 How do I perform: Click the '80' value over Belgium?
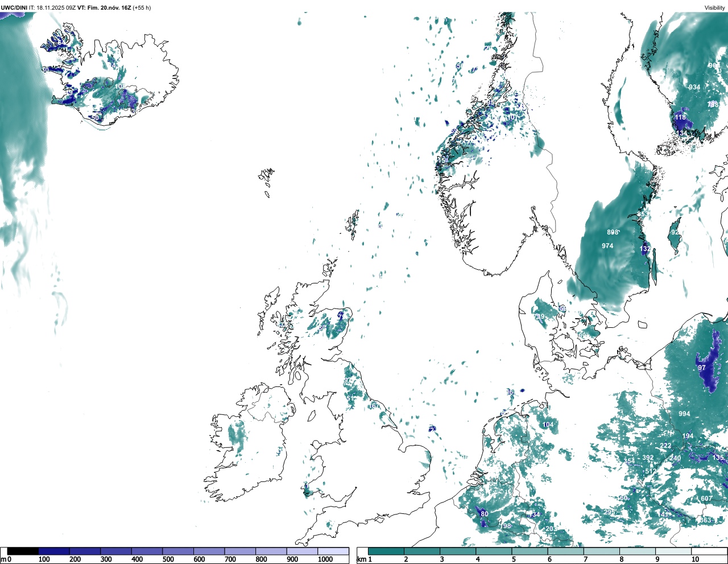tap(485, 514)
